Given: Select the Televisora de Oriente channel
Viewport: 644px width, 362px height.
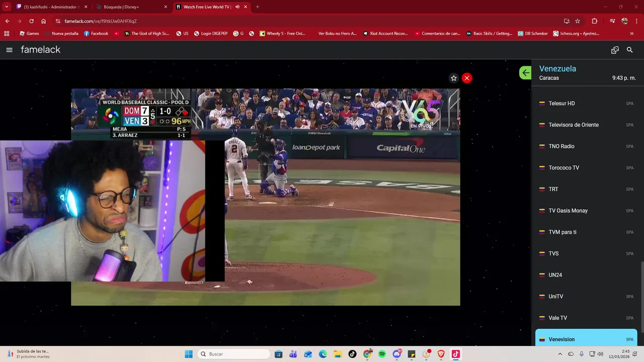Looking at the screenshot, I should [x=586, y=125].
